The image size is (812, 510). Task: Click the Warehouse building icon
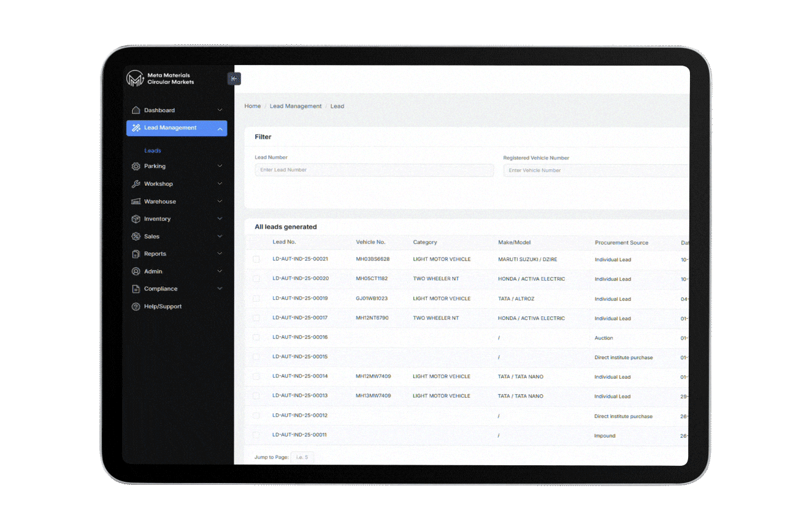tap(136, 202)
